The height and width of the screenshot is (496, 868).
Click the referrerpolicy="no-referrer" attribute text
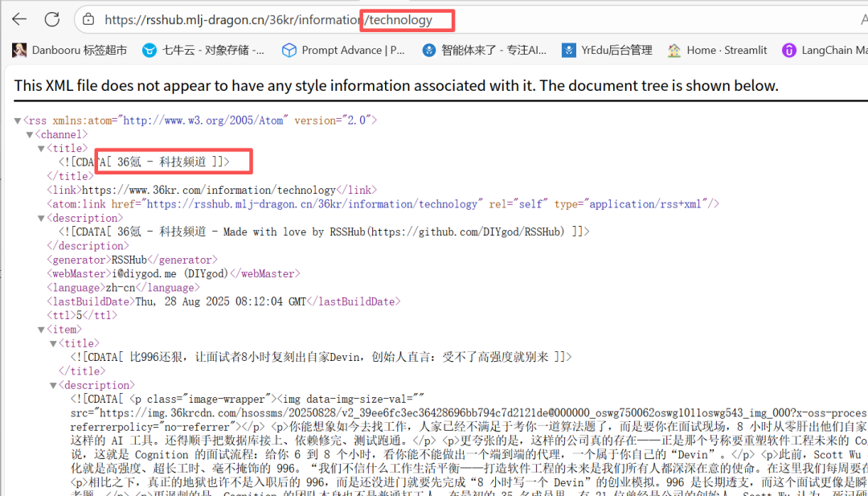tap(153, 427)
